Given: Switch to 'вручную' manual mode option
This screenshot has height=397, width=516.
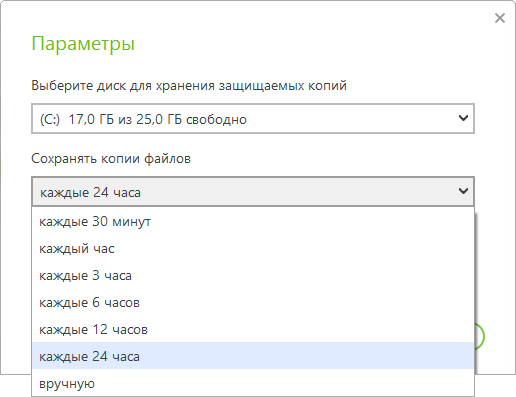Looking at the screenshot, I should pyautogui.click(x=253, y=383).
